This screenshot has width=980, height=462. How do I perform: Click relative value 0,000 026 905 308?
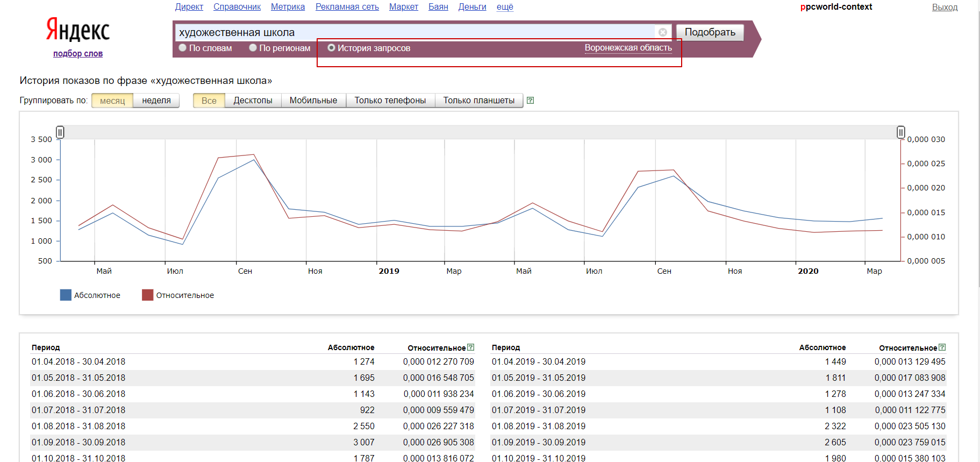439,443
